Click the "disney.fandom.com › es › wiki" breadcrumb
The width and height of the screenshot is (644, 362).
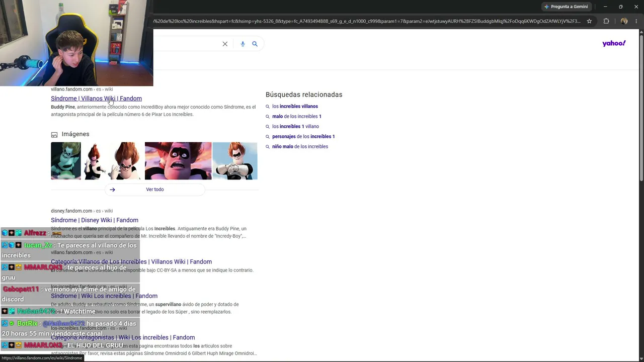[82, 211]
